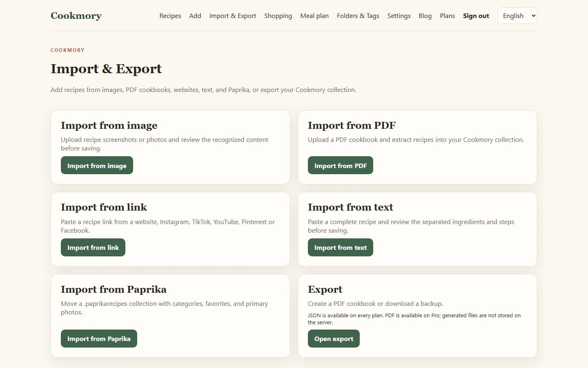
Task: Click the small COOKMORY label above the title
Action: pos(67,50)
